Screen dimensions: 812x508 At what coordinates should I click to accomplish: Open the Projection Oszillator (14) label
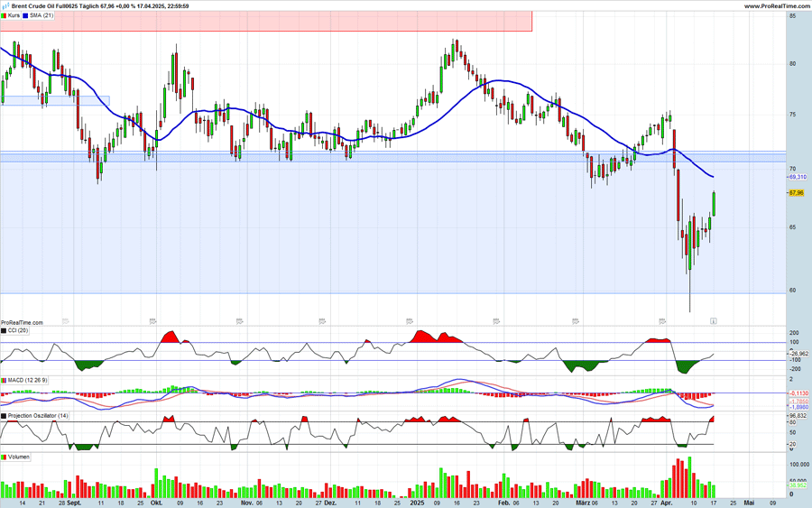click(x=38, y=416)
